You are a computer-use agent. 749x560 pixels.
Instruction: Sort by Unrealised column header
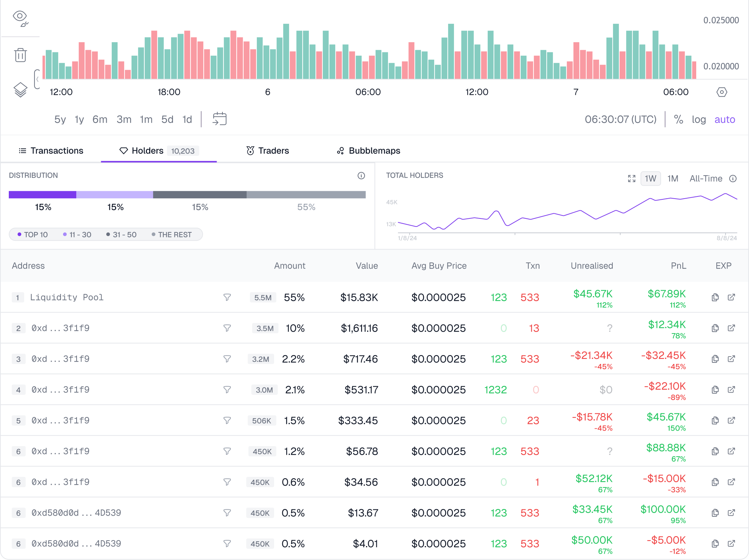pyautogui.click(x=592, y=266)
